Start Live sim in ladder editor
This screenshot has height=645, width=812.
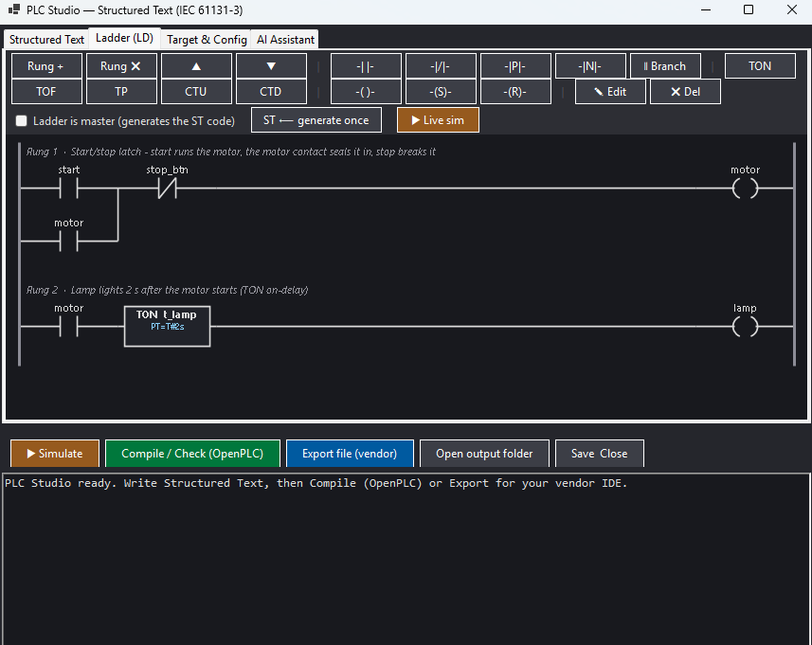pyautogui.click(x=438, y=120)
